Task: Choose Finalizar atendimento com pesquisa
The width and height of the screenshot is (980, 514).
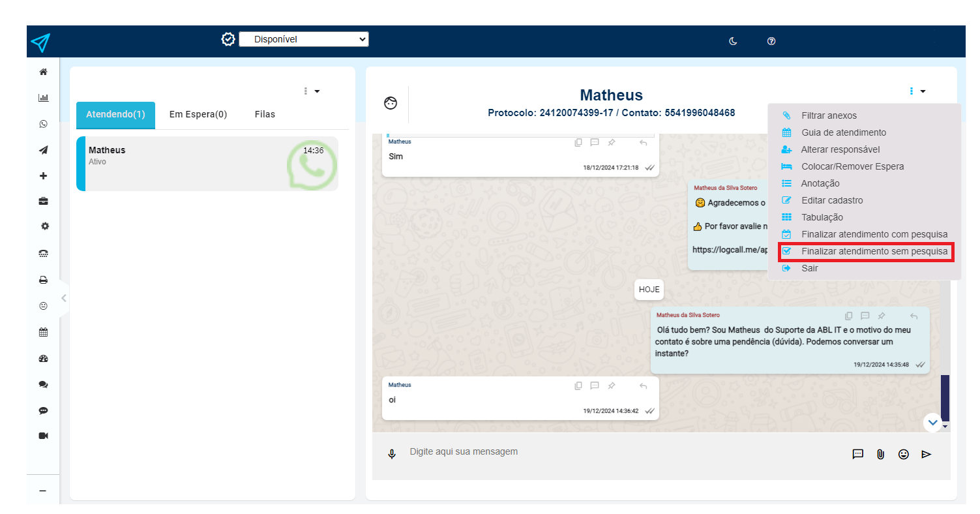Action: point(864,234)
